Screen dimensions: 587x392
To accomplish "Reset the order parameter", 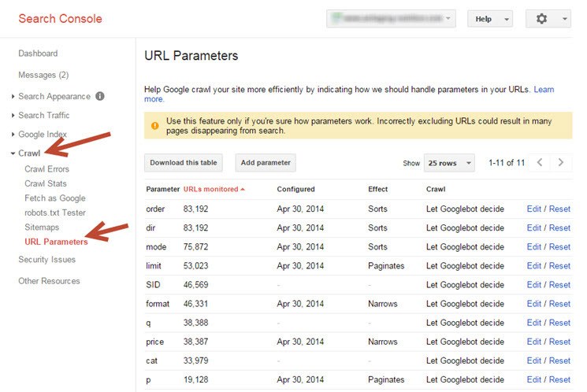I will 559,209.
